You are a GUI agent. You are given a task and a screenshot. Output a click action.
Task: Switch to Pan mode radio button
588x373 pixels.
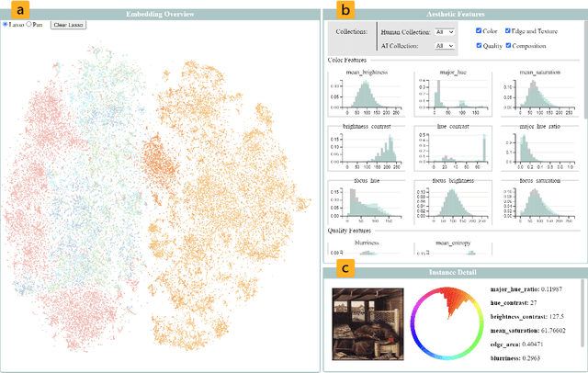click(x=29, y=24)
